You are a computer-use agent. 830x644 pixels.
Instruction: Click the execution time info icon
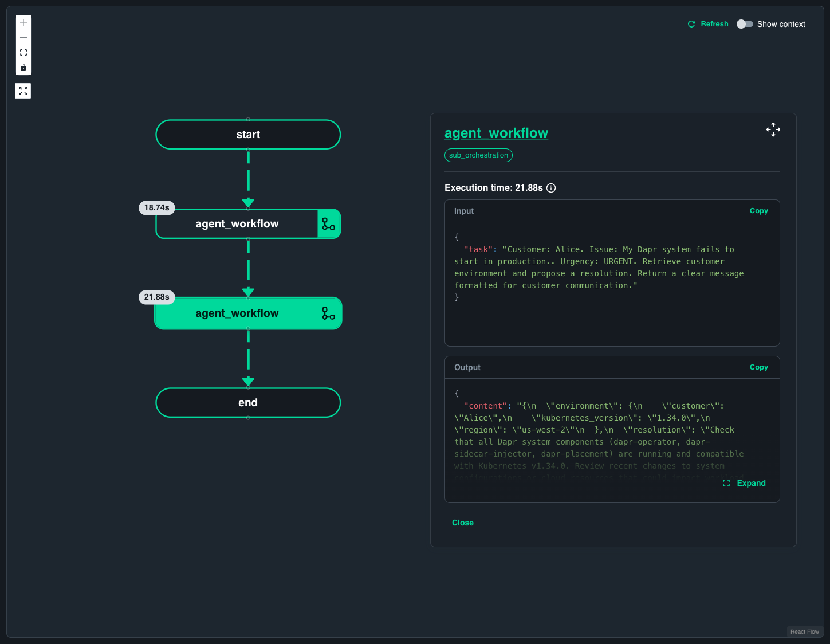pos(550,187)
